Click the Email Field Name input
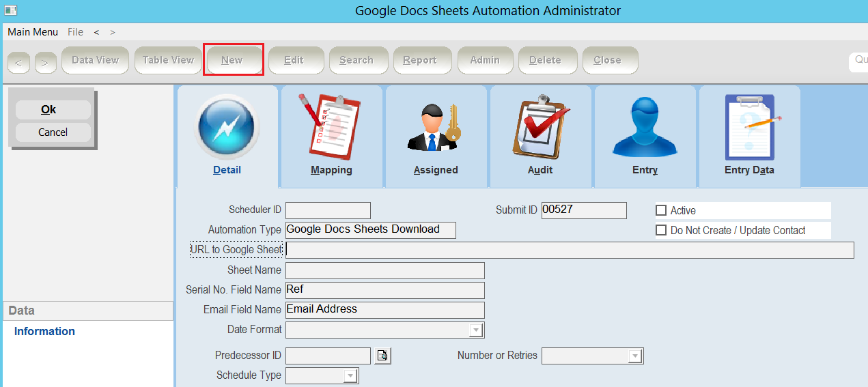The width and height of the screenshot is (868, 387). [x=385, y=310]
